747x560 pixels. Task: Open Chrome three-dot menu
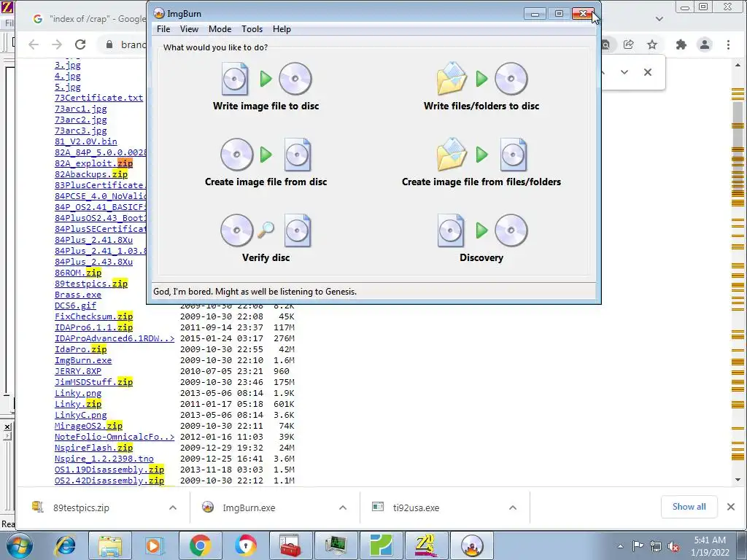(728, 44)
